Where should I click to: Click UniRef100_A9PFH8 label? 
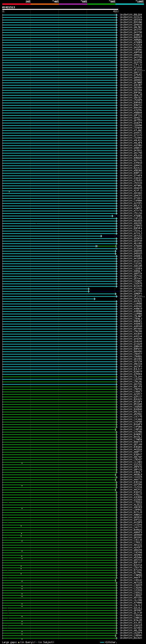click(131, 52)
